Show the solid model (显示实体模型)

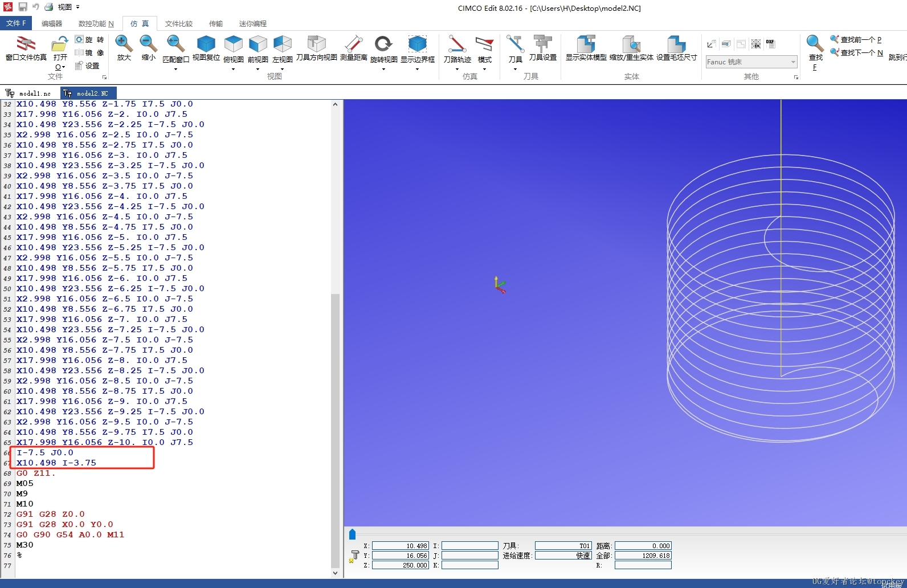coord(586,48)
